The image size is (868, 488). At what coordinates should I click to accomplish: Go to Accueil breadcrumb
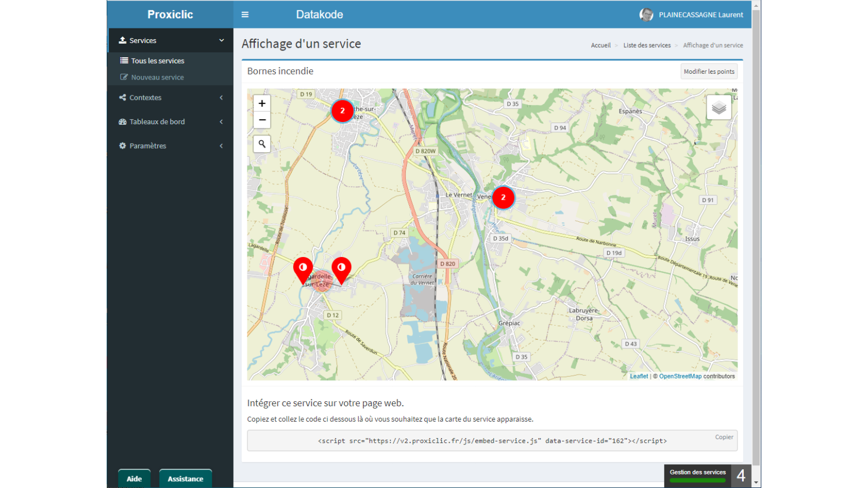click(x=601, y=45)
